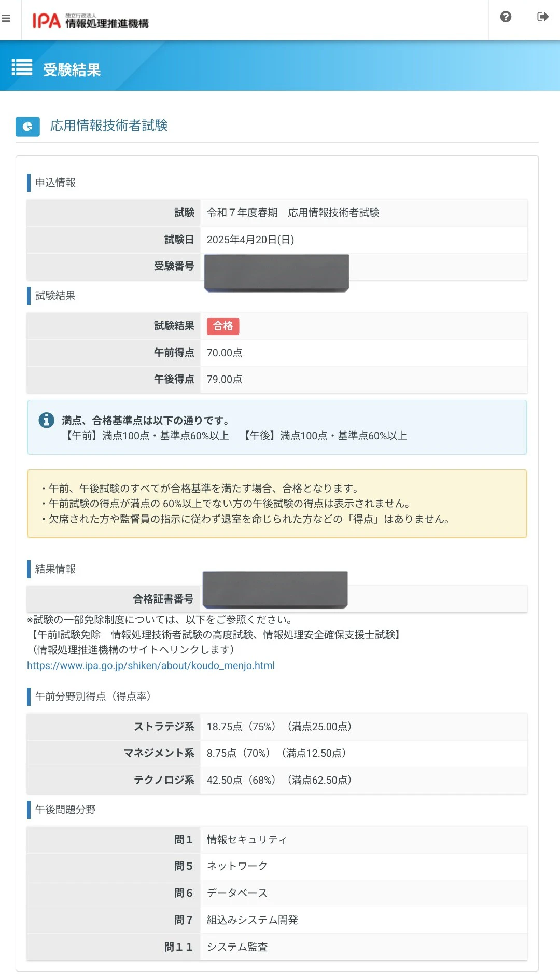560x974 pixels.
Task: Select the 問1 情報セキュリティ row
Action: point(277,840)
